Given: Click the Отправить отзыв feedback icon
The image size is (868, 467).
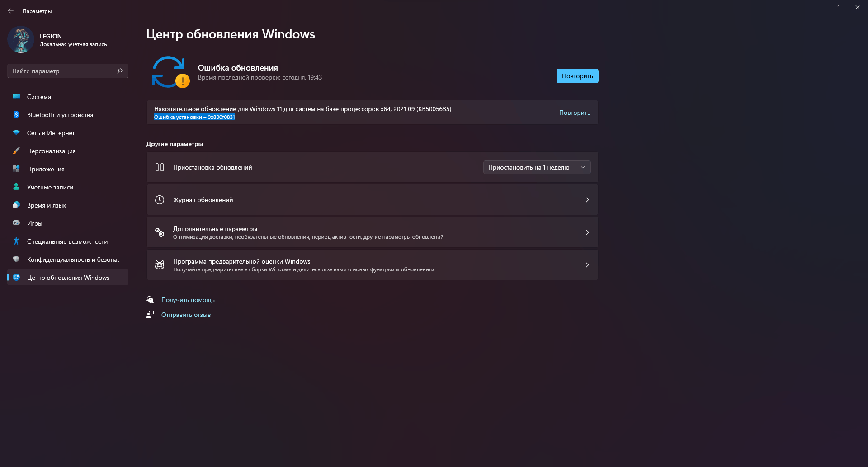Looking at the screenshot, I should pos(150,315).
